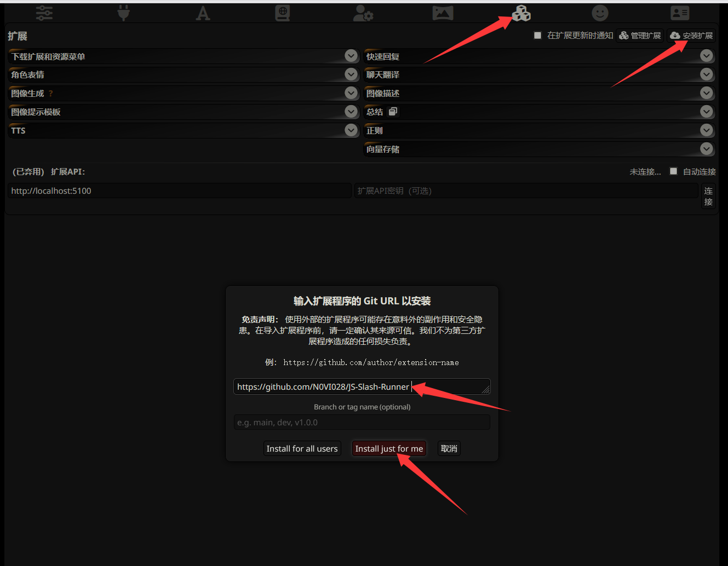Click the 管理扩展 button
Viewport: 728px width, 566px height.
point(640,36)
